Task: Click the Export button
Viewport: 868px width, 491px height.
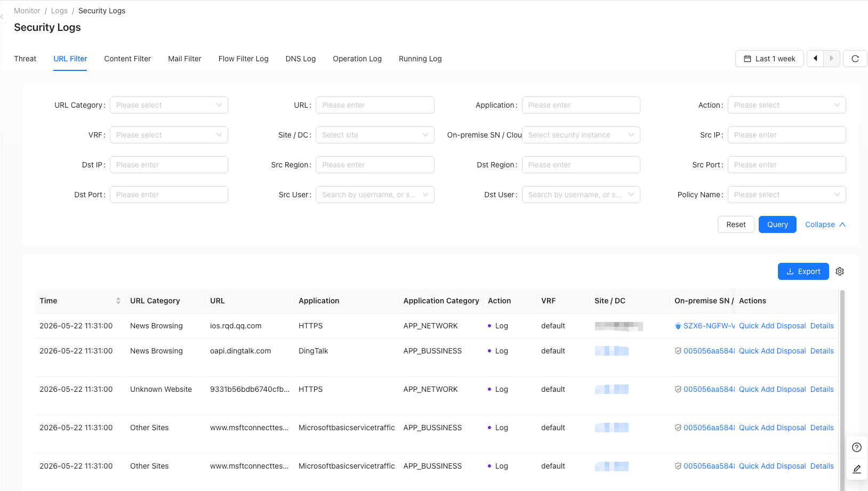Action: (803, 271)
